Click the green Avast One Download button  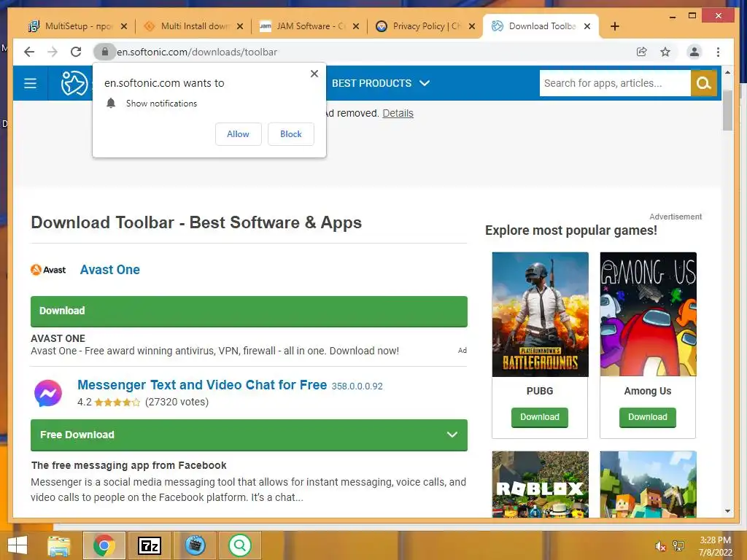(249, 311)
